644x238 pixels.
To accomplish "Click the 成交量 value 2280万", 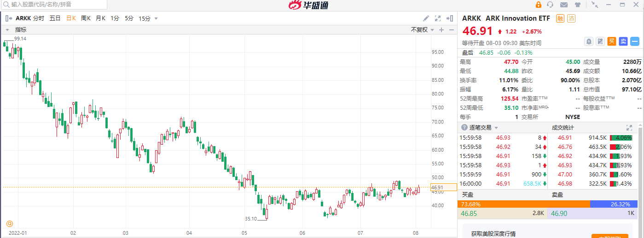I will coord(632,62).
